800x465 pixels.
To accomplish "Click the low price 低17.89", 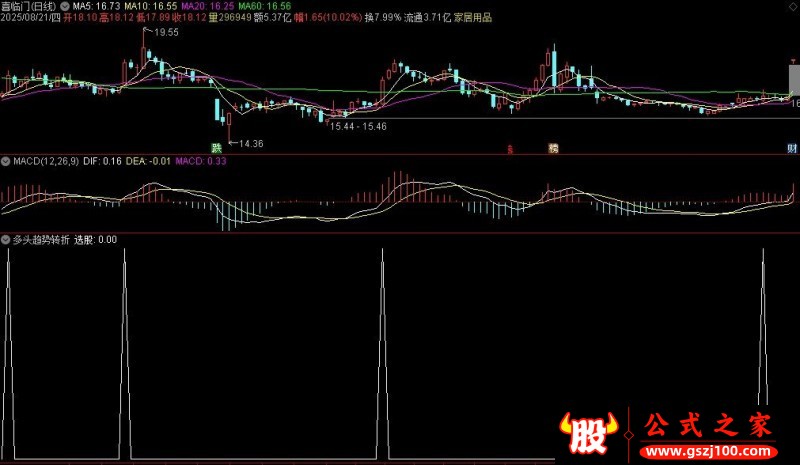I will point(153,18).
